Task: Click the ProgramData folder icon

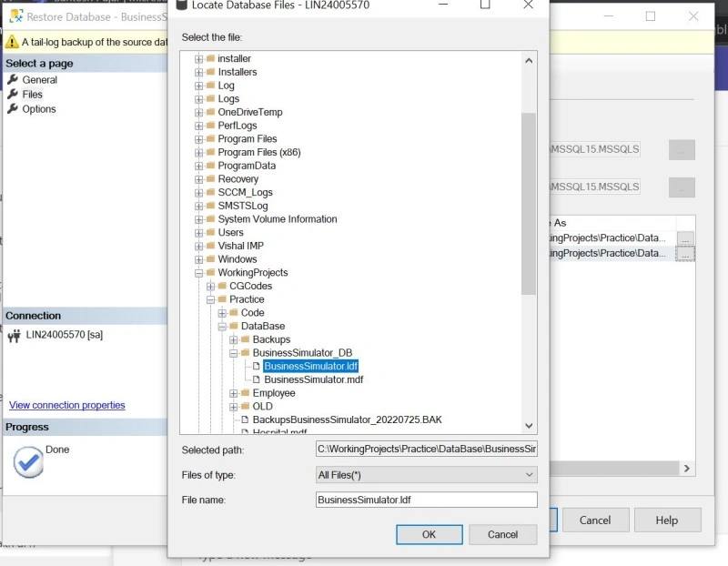Action: pos(210,166)
